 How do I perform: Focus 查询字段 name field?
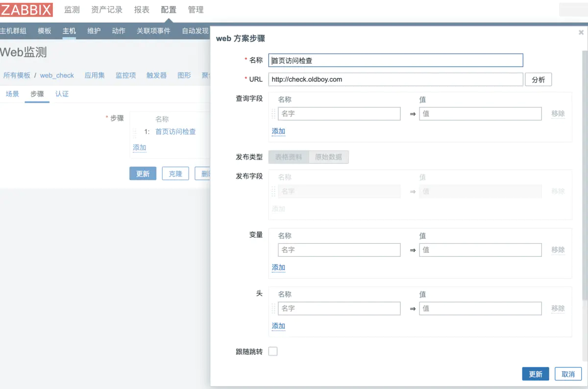(339, 114)
